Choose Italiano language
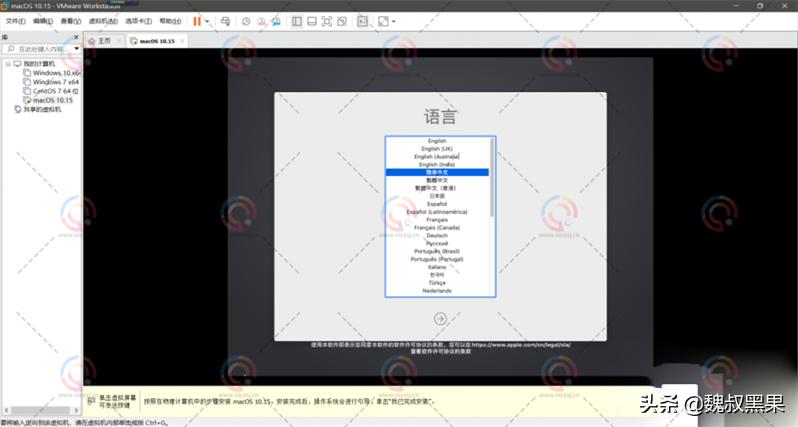Viewport: 798px width, 427px height. 437,267
